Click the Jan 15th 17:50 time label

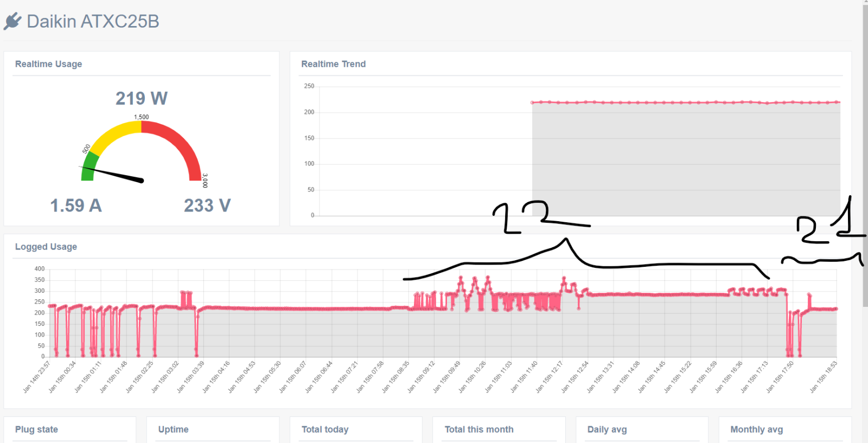click(780, 376)
